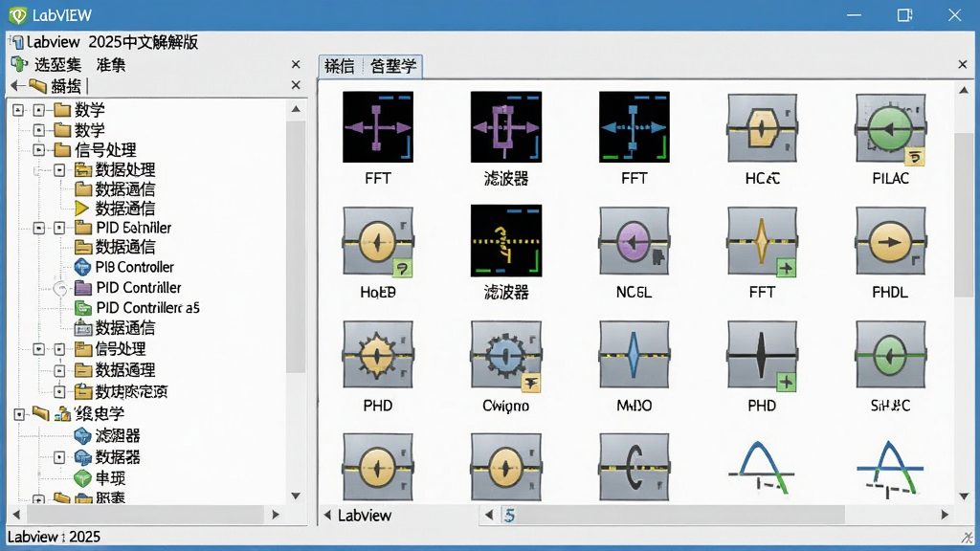This screenshot has width=980, height=551.
Task: Collapse the 数据处理 folder node
Action: (59, 169)
